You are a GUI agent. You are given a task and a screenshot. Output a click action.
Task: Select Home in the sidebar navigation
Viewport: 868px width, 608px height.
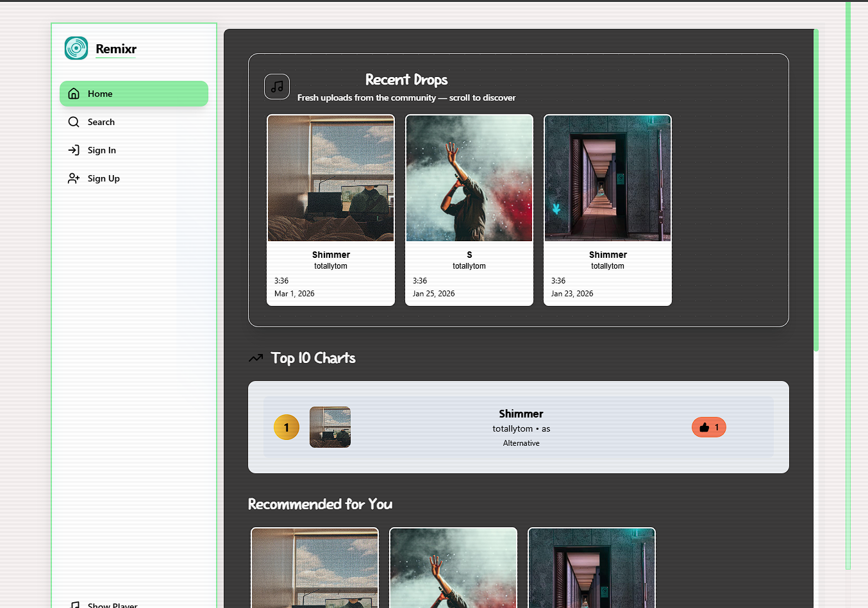click(133, 94)
